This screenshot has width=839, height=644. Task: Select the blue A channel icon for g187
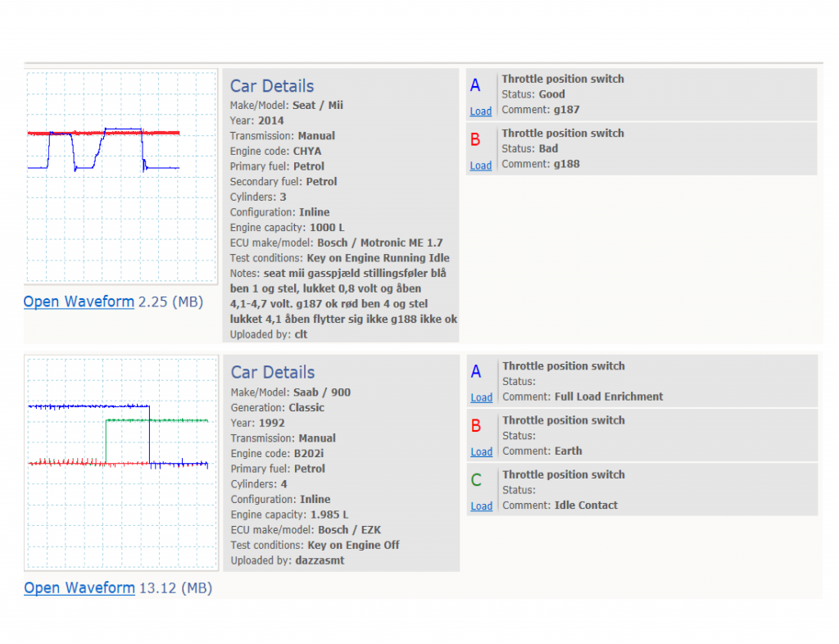tap(475, 85)
